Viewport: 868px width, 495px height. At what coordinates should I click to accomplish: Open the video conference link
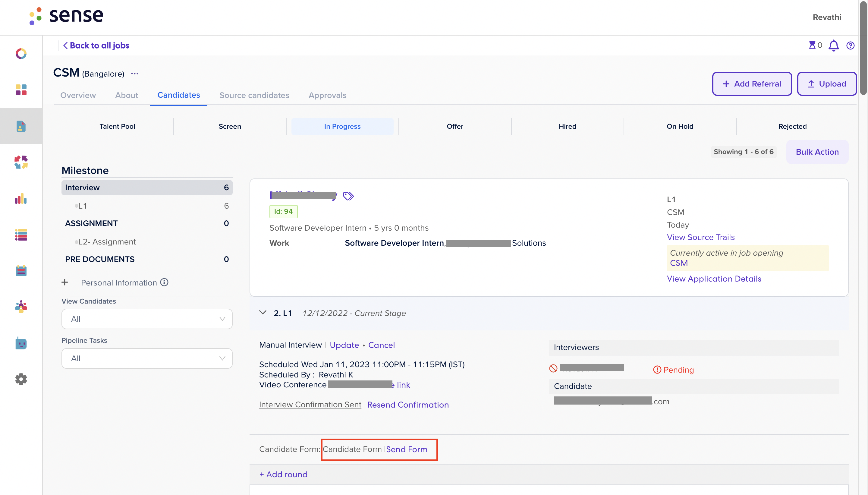tap(369, 385)
